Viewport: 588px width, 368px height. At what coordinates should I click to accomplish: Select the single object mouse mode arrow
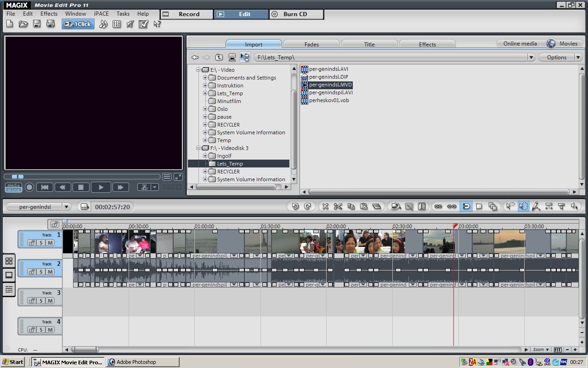(x=510, y=207)
